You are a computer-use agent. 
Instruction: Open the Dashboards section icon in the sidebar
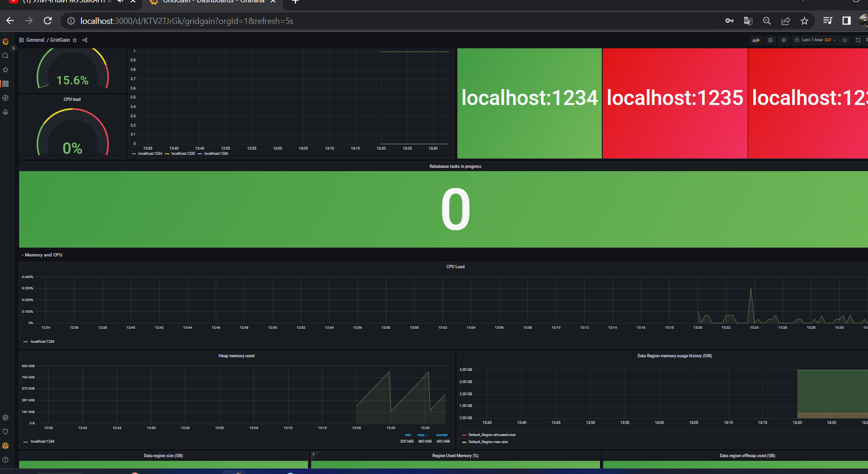coord(6,83)
